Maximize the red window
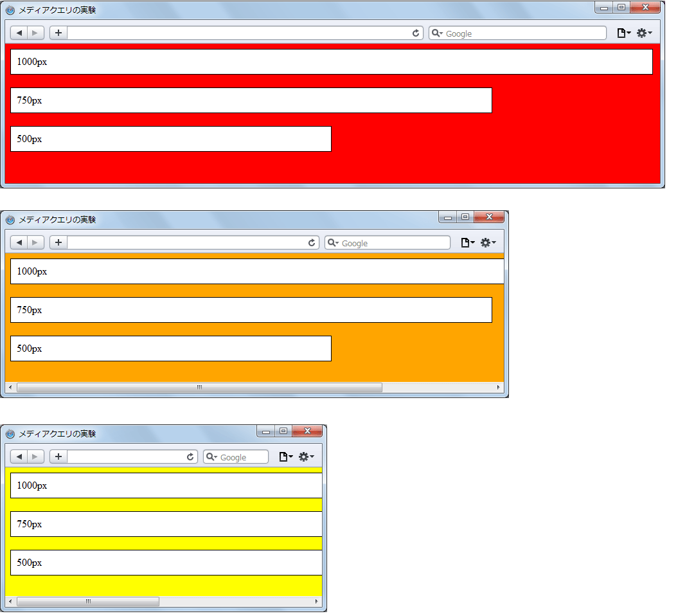The height and width of the screenshot is (616, 678). coord(621,7)
